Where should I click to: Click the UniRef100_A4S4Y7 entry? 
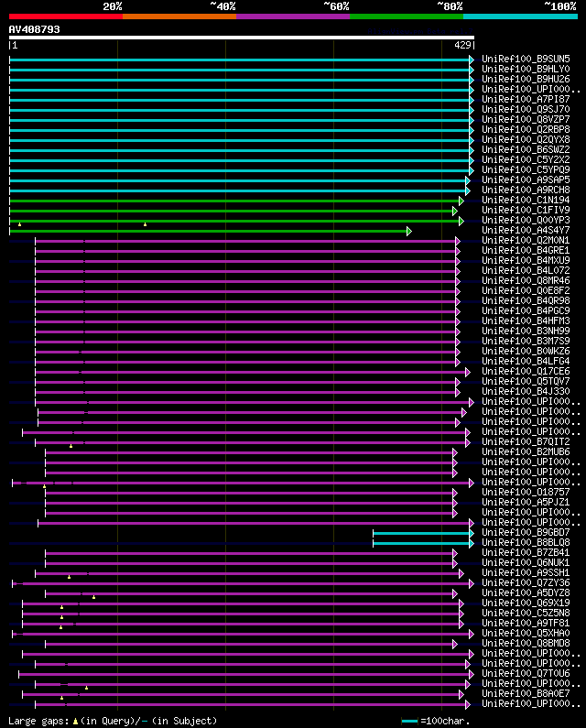click(x=526, y=230)
